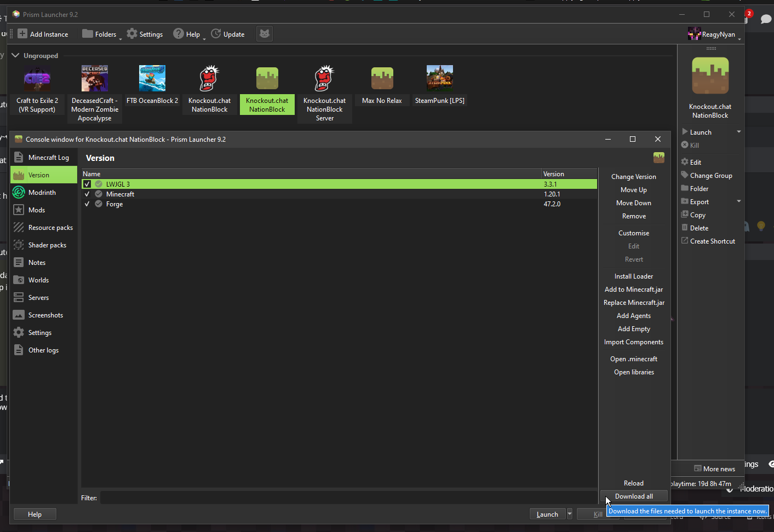
Task: Click the Add Instance plus icon
Action: [22, 34]
